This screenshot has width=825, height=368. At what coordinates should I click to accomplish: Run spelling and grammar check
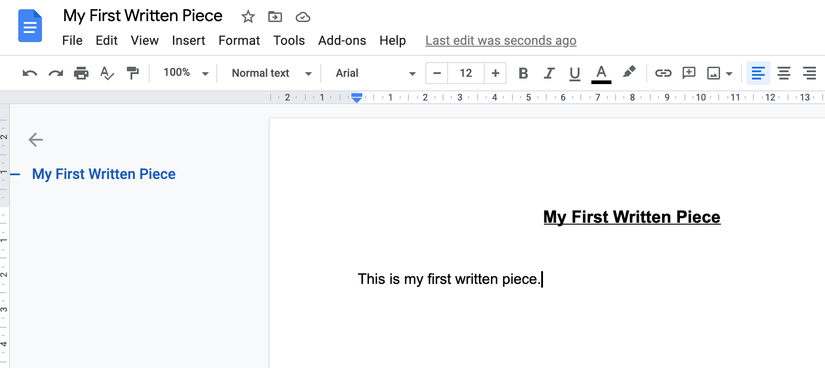point(107,73)
